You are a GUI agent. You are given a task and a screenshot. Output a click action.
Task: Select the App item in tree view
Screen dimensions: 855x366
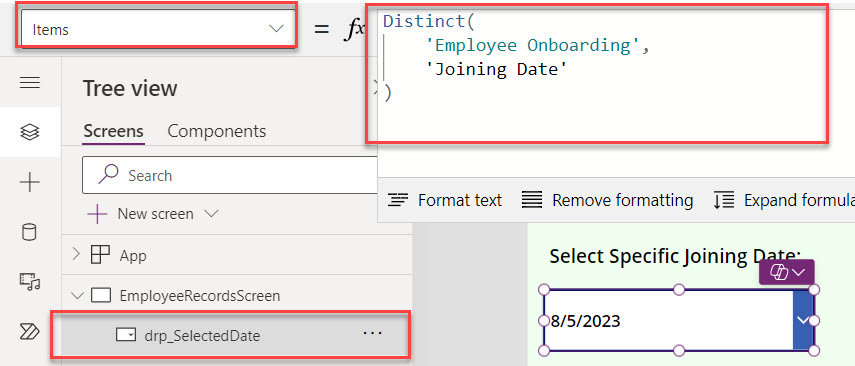tap(133, 255)
